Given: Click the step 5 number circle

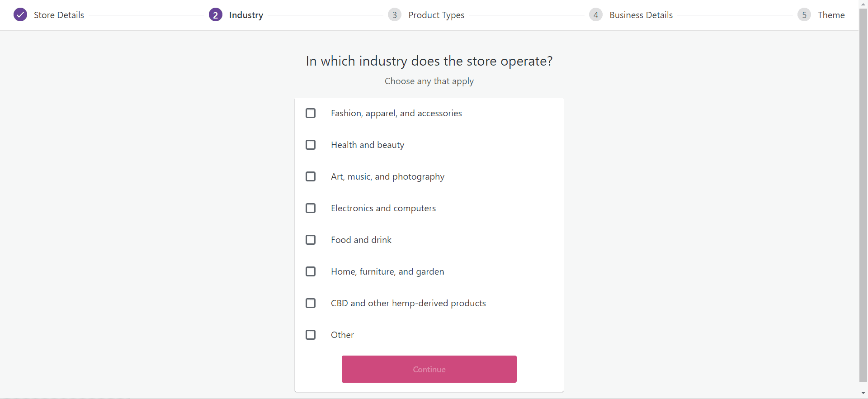Looking at the screenshot, I should point(804,15).
